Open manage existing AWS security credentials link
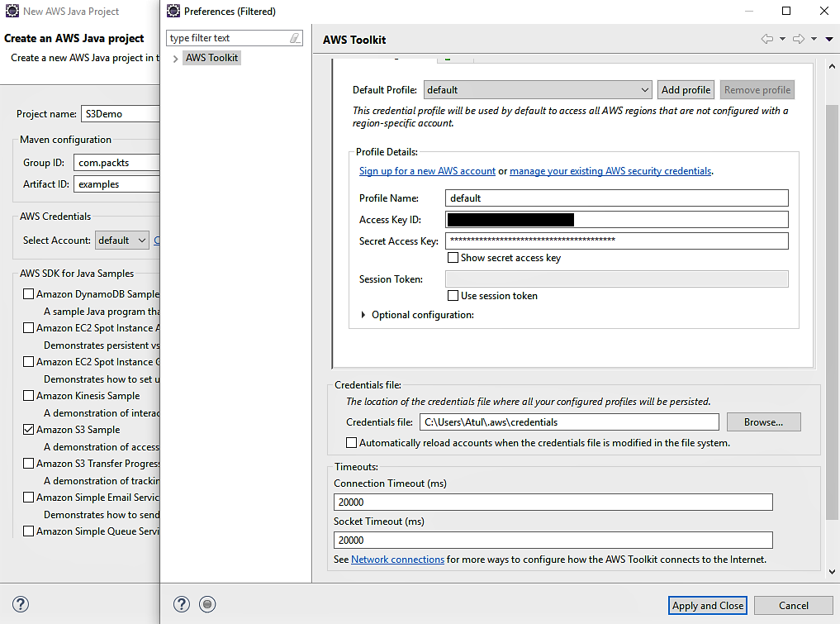Viewport: 840px width, 624px height. pos(610,171)
